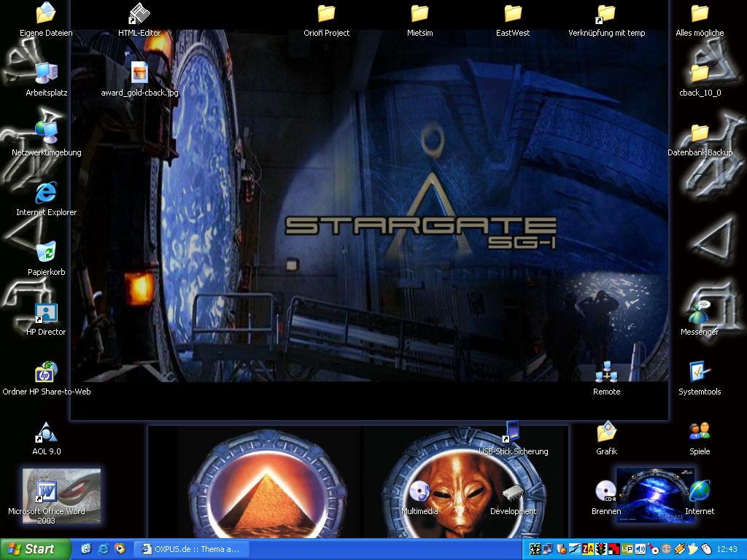747x560 pixels.
Task: Click the Start button
Action: pos(35,549)
